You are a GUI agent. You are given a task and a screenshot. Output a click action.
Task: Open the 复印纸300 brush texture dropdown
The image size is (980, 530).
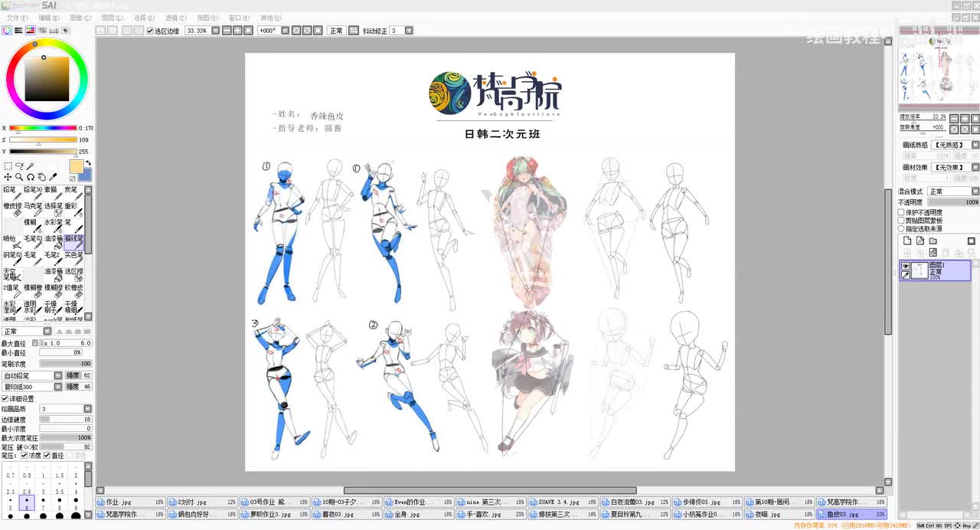[x=57, y=387]
